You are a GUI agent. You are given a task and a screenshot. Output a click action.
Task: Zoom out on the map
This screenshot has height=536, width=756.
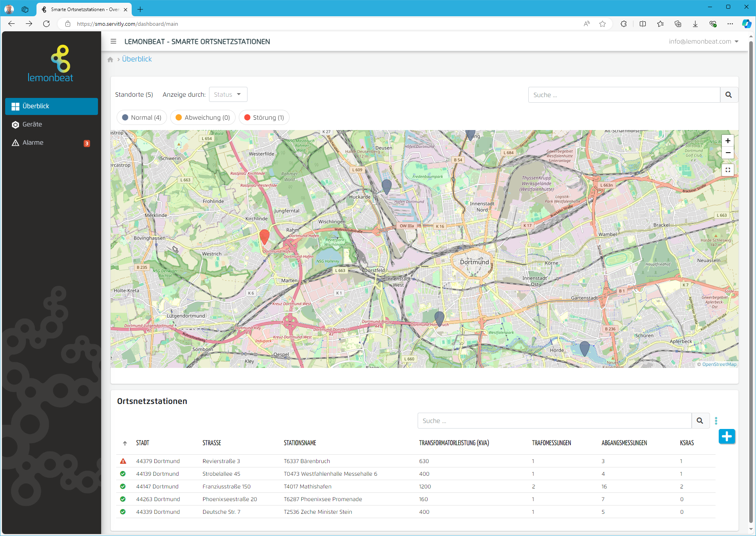[727, 153]
